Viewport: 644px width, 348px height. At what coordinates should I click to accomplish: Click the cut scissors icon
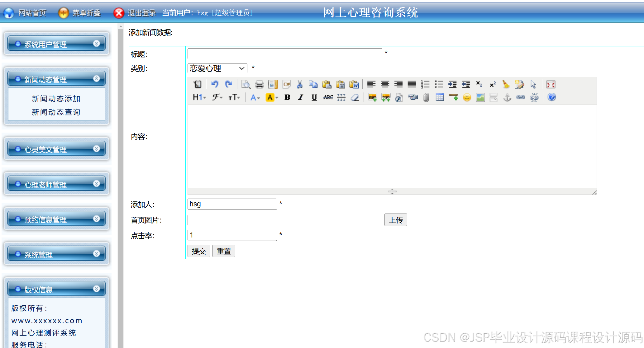point(300,84)
